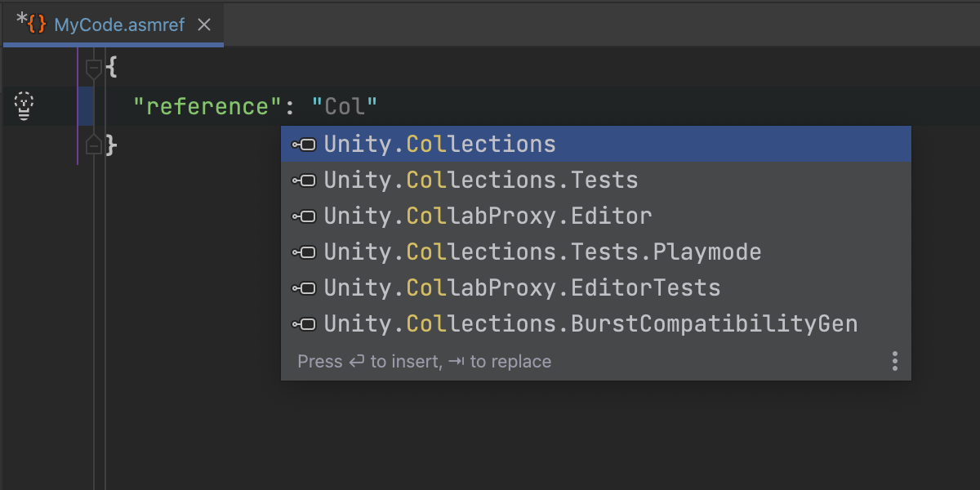Click assembly icon beside Unity.Collections.BurstCompatibilityGen
980x490 pixels.
304,324
